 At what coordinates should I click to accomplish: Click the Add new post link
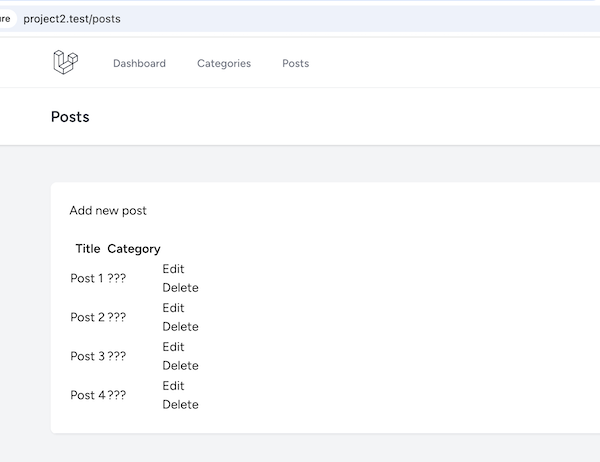[x=108, y=211]
